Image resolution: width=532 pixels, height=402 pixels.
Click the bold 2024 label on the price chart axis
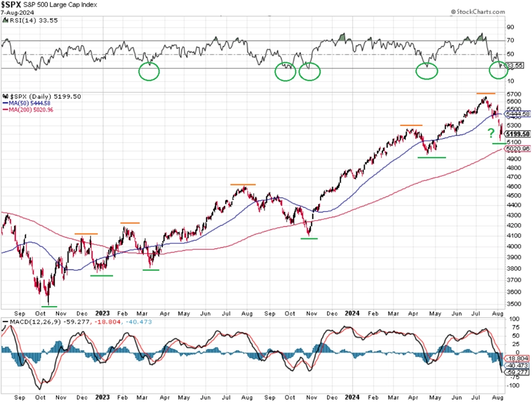[x=352, y=313]
